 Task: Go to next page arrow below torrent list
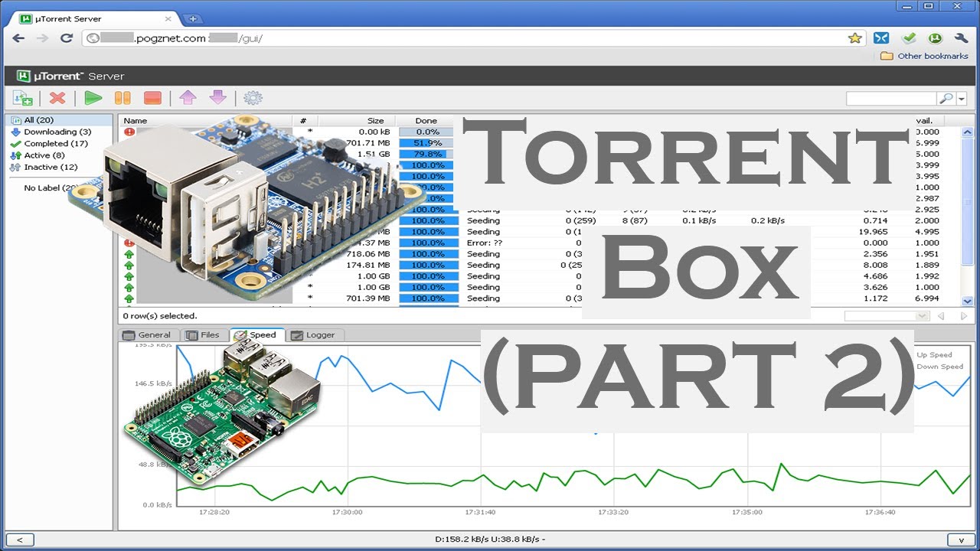963,315
